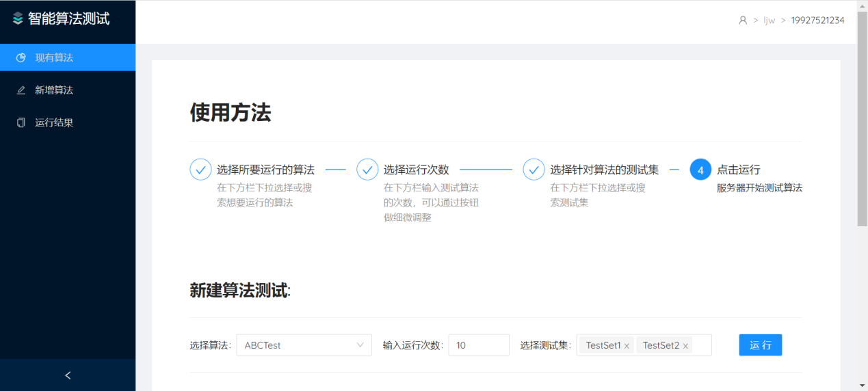The image size is (868, 391).
Task: Click the ljw breadcrumb link
Action: coord(770,21)
